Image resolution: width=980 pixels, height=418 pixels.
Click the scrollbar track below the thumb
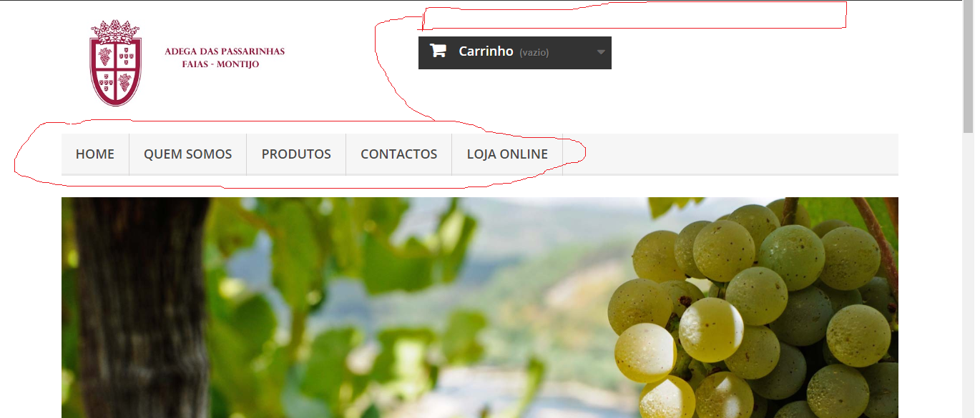point(969,275)
